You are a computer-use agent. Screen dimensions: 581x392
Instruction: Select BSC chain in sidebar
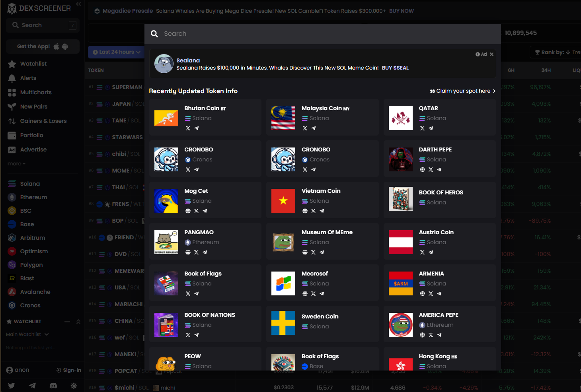[x=20, y=211]
